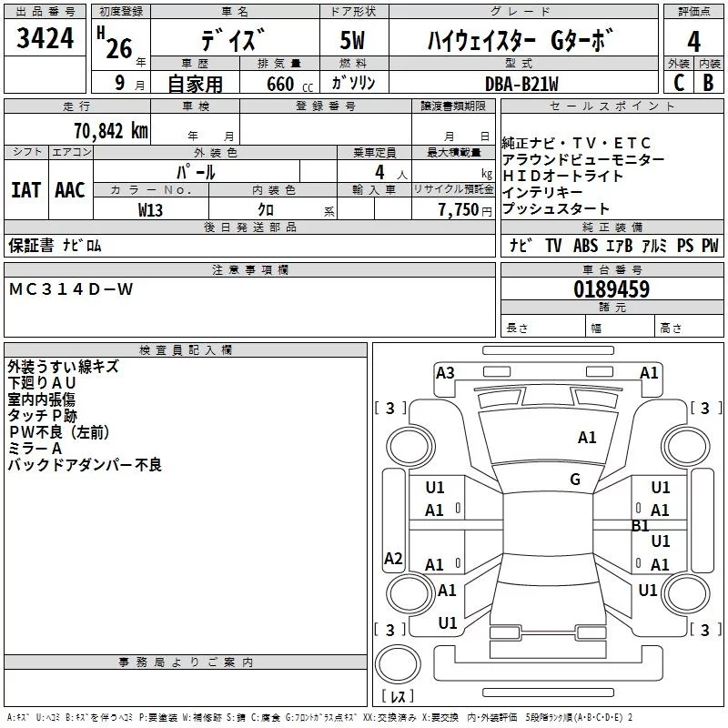728x728 pixels.
Task: Click 事務局よりご案内 header
Action: click(186, 662)
